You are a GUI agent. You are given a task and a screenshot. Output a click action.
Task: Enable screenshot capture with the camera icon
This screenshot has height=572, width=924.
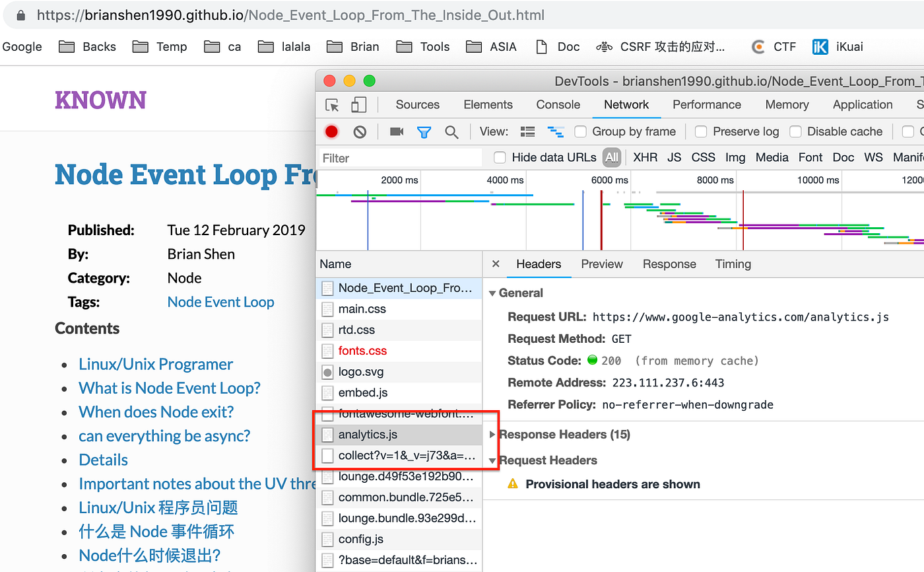pos(395,131)
